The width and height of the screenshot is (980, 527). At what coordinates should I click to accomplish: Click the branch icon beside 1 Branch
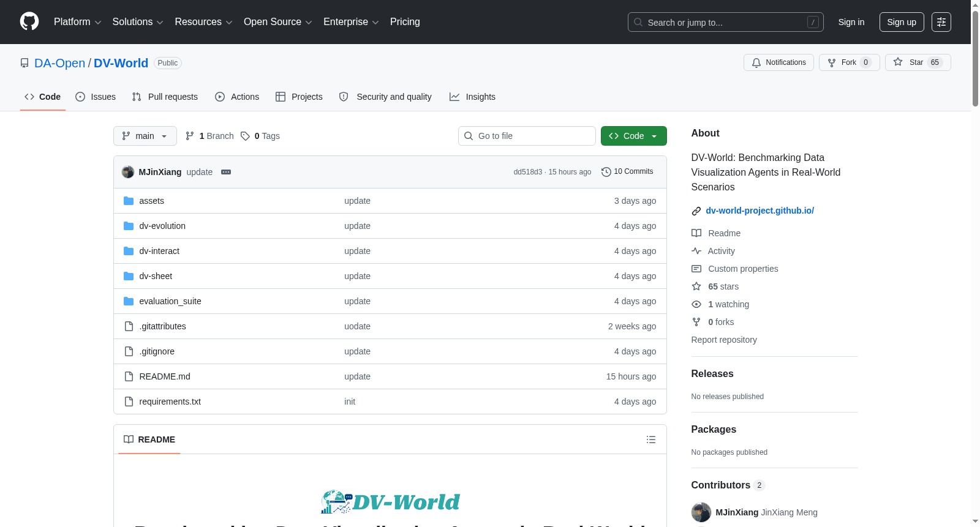coord(190,136)
